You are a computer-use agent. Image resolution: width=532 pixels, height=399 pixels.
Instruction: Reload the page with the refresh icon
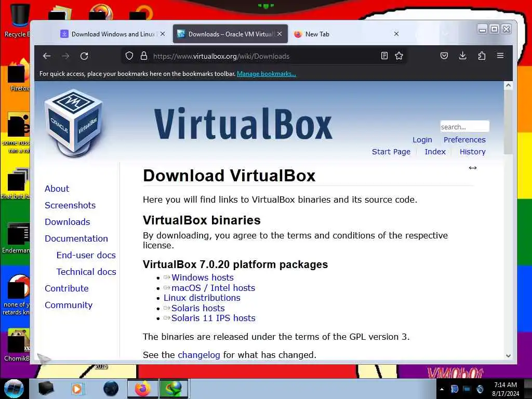(x=84, y=56)
